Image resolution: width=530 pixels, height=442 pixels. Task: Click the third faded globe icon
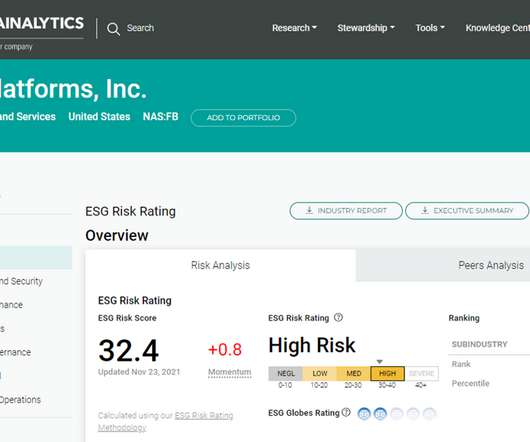click(397, 414)
